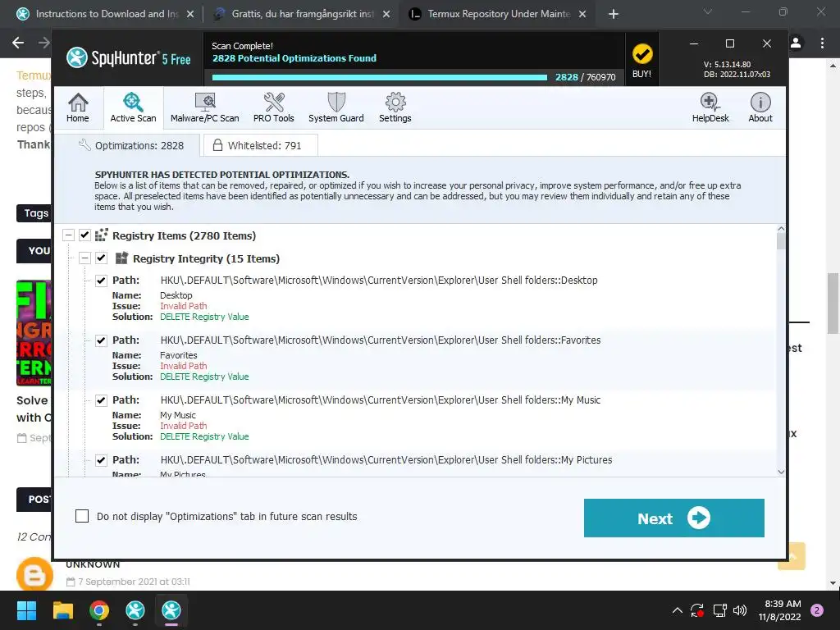Click Tags button on webpage
Viewport: 840px width, 630px height.
pos(34,213)
